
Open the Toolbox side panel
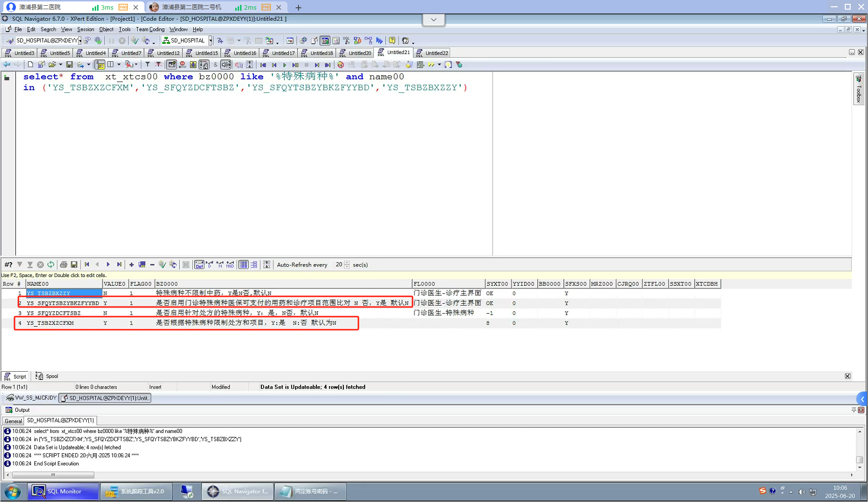(x=859, y=89)
